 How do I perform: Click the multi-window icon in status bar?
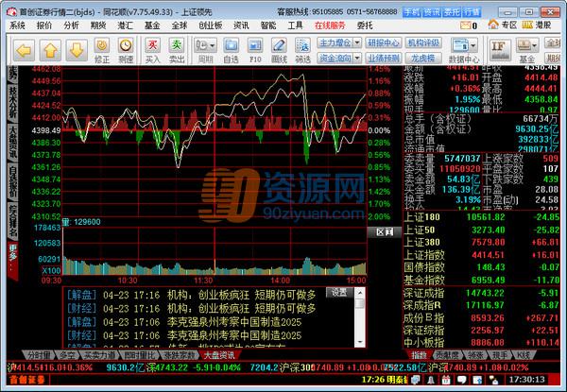pos(416,380)
